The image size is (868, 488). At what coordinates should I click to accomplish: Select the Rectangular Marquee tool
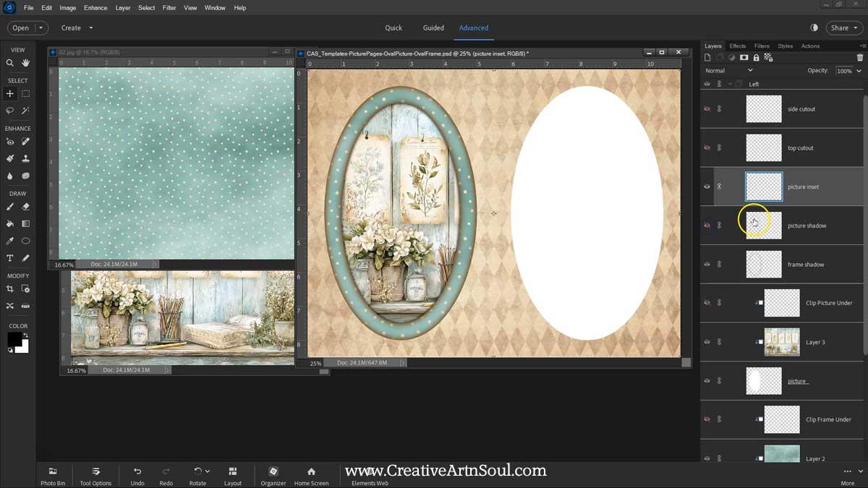tap(26, 93)
